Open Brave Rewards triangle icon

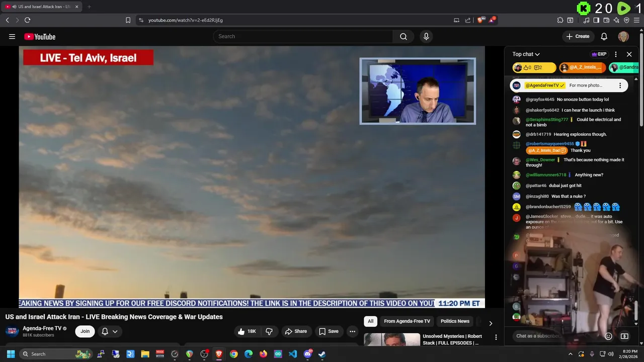[492, 20]
